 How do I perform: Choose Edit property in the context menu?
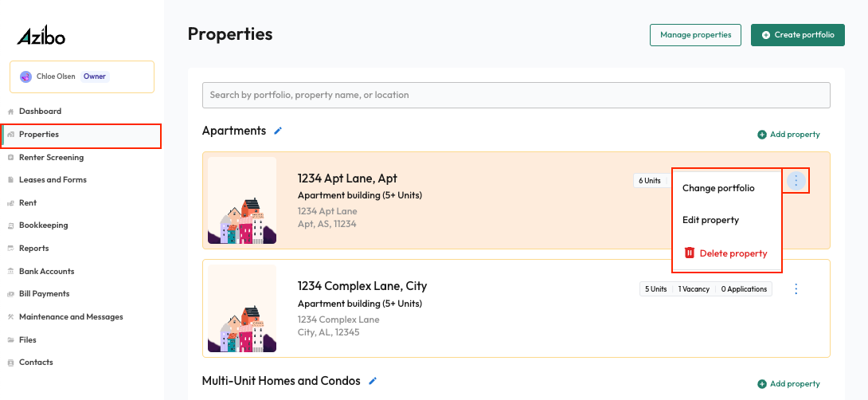point(710,220)
